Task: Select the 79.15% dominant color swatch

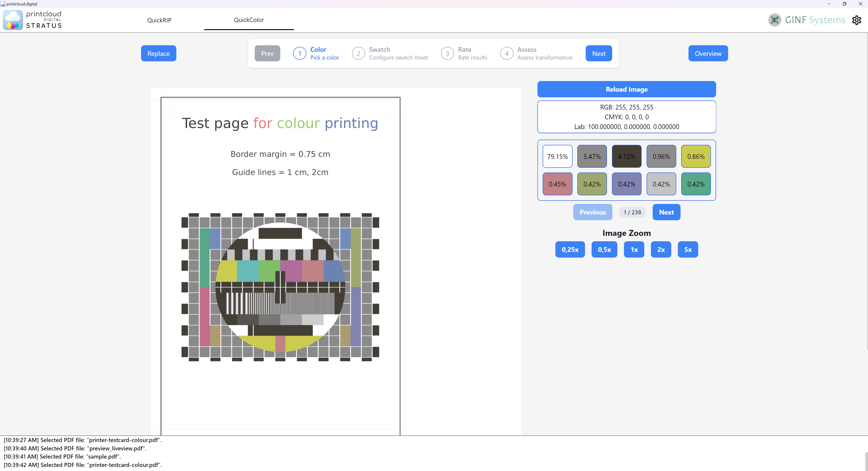Action: [x=557, y=156]
